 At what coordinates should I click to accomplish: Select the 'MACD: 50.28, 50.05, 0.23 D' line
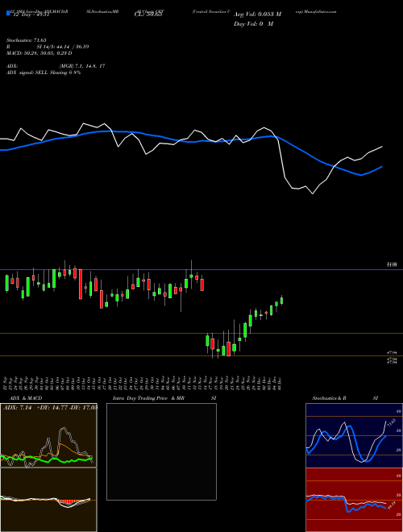(39, 53)
